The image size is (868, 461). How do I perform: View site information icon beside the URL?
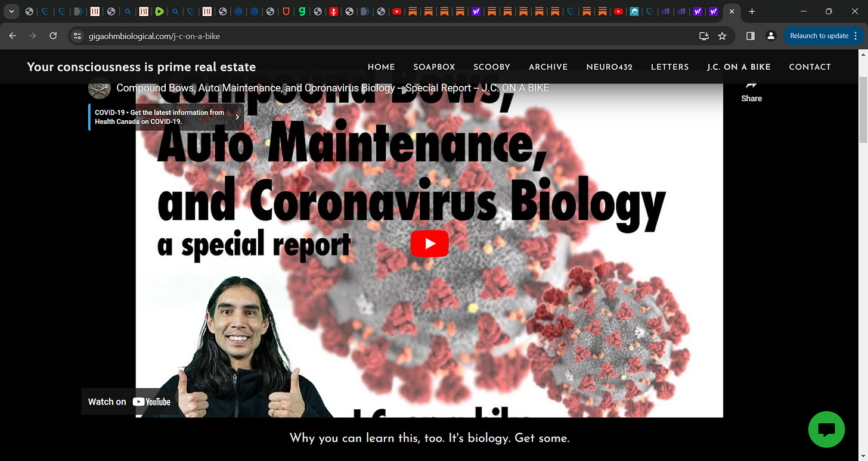(76, 36)
